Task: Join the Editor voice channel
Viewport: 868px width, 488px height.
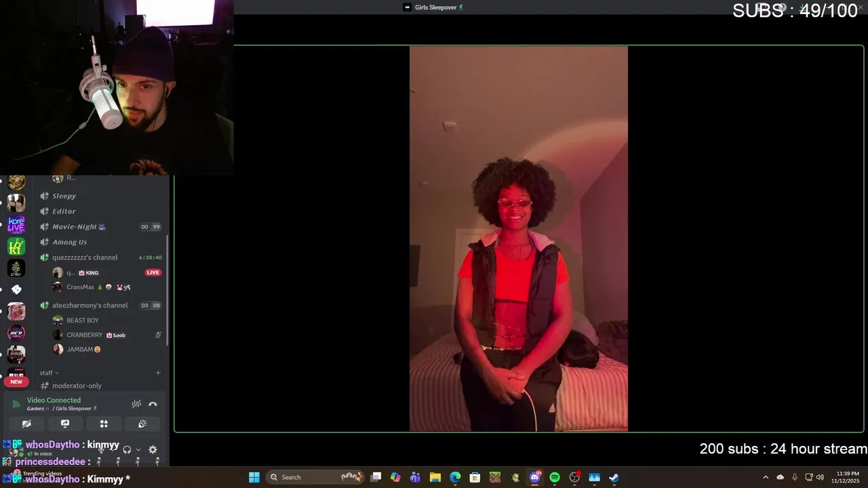Action: [x=102, y=211]
